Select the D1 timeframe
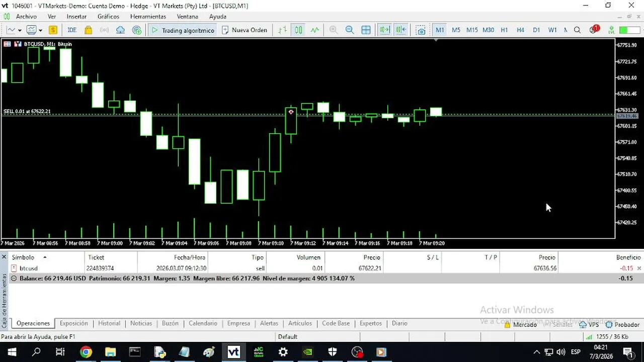This screenshot has width=644, height=362. click(536, 30)
